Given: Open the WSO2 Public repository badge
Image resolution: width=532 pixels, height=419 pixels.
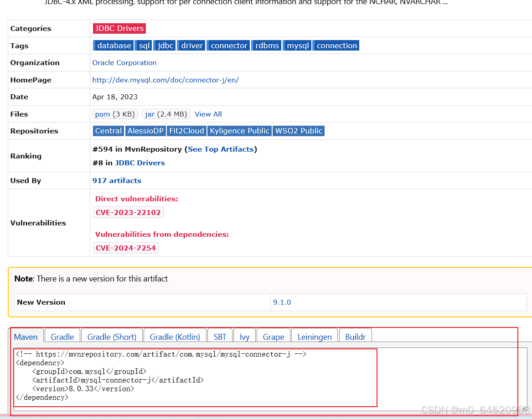Looking at the screenshot, I should (299, 131).
